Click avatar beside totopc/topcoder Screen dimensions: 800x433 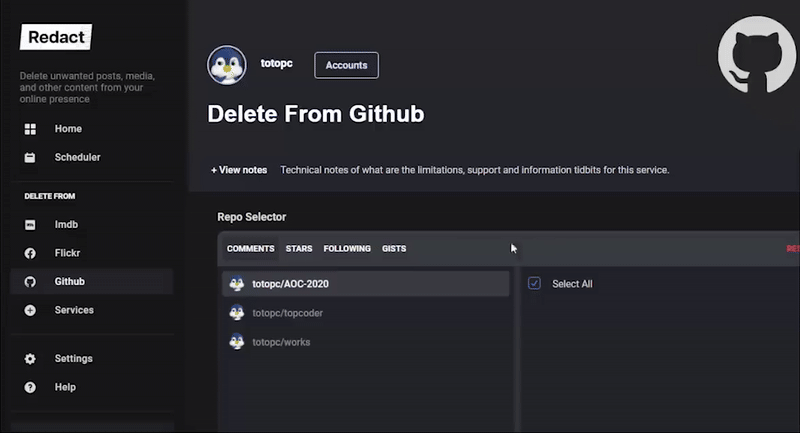[237, 313]
